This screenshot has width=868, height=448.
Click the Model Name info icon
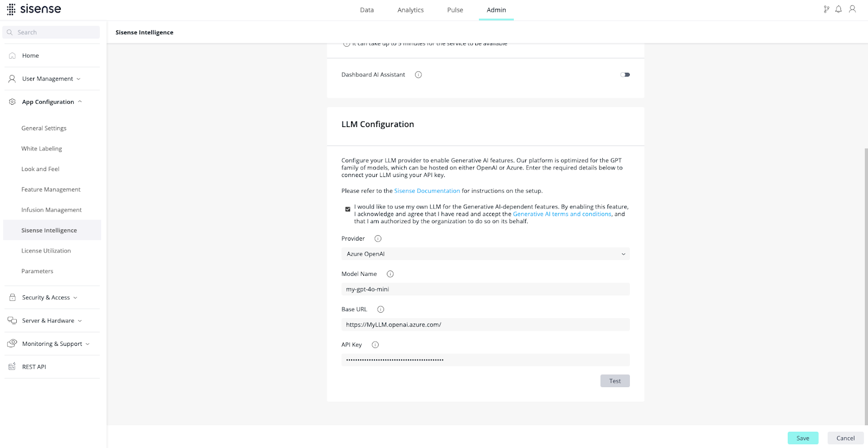pyautogui.click(x=390, y=274)
